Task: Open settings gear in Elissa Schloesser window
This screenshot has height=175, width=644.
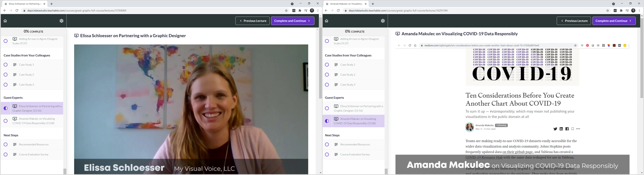Action: [61, 21]
